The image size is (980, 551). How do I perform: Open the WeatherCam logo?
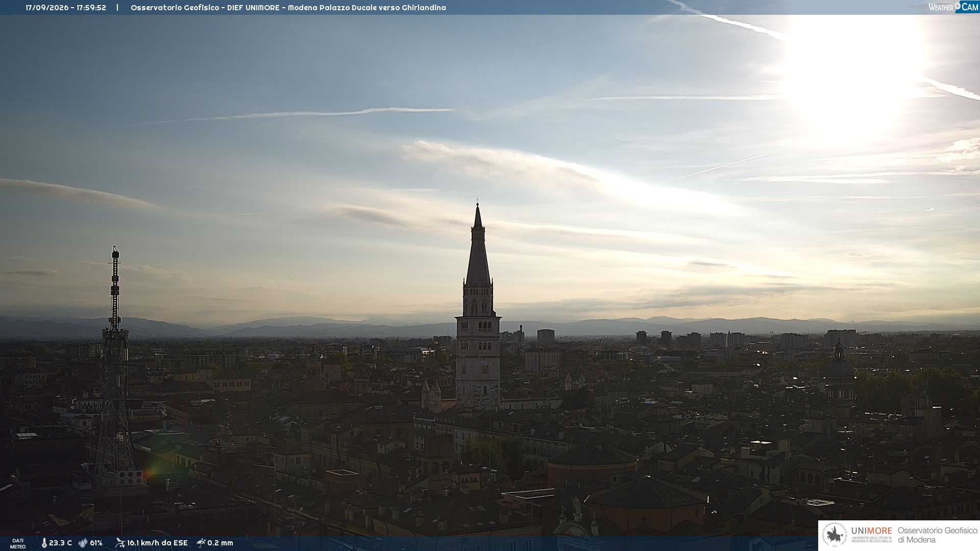coord(953,7)
